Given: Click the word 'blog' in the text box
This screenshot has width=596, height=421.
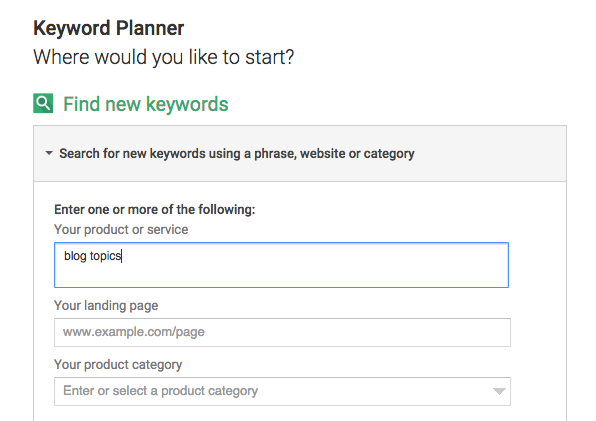Looking at the screenshot, I should coord(75,256).
